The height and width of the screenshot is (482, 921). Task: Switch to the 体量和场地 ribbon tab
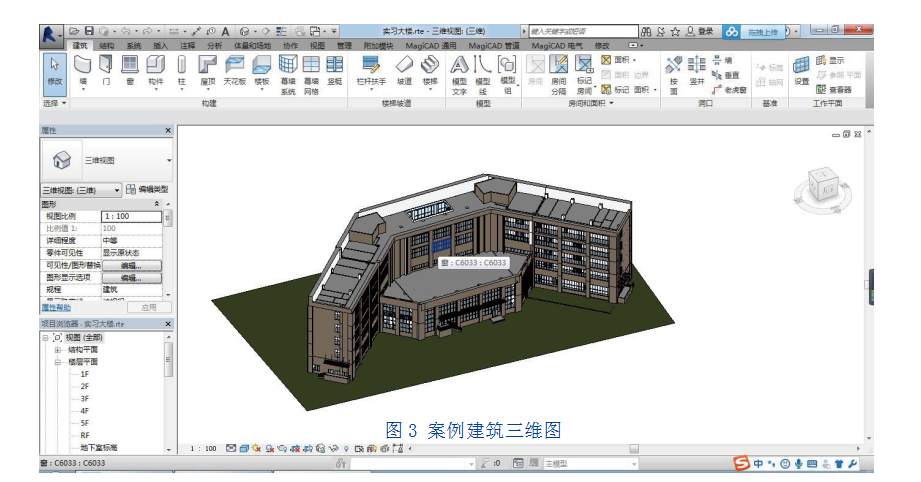point(253,46)
